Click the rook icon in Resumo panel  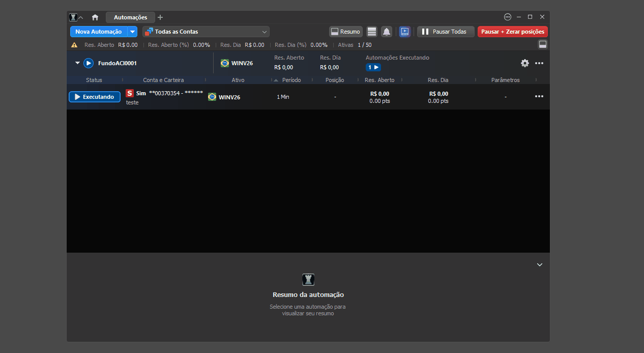(x=308, y=279)
